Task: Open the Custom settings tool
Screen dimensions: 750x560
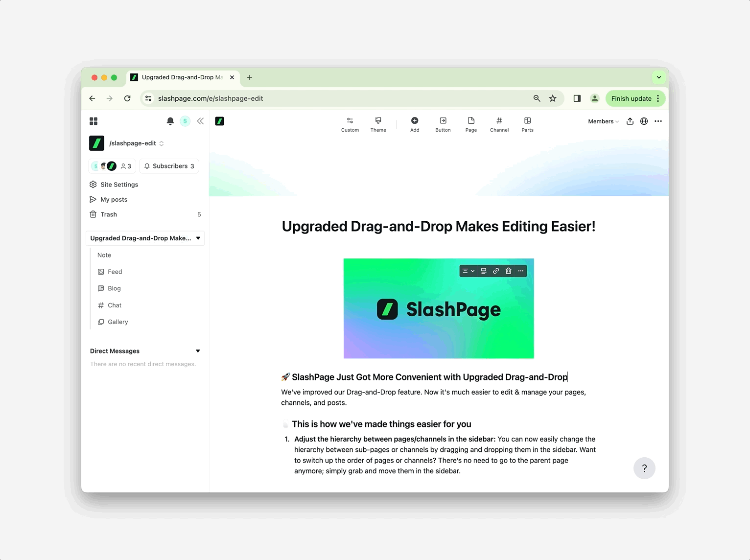Action: point(350,124)
